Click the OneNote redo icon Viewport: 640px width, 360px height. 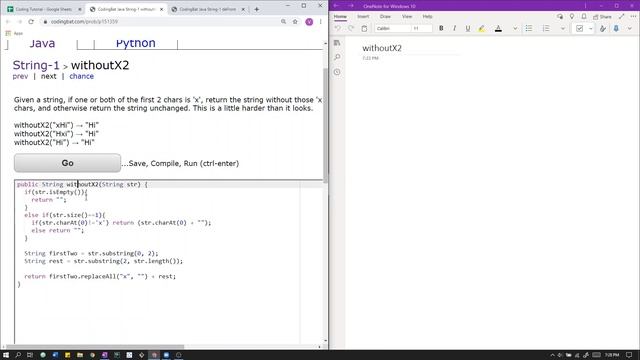[x=351, y=29]
